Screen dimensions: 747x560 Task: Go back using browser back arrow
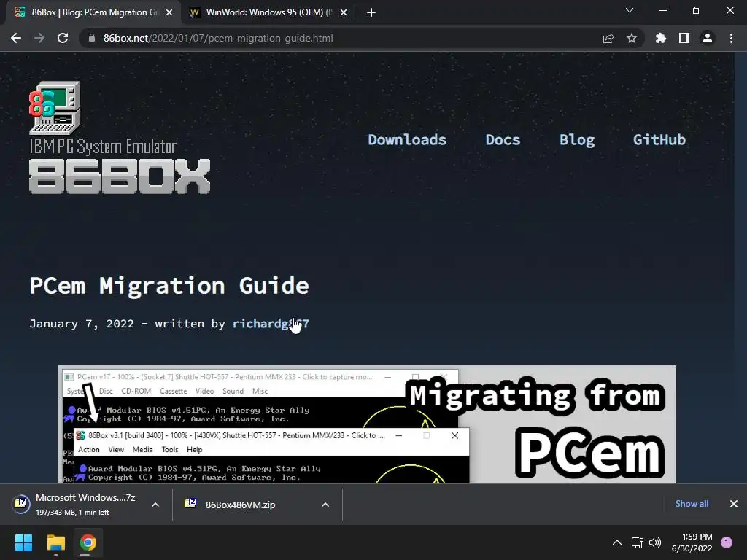point(16,38)
